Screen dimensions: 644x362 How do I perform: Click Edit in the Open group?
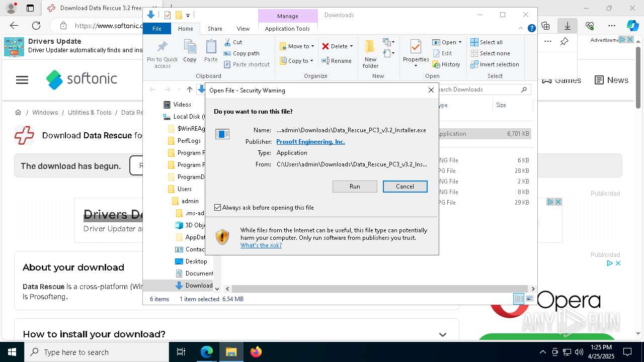(442, 53)
